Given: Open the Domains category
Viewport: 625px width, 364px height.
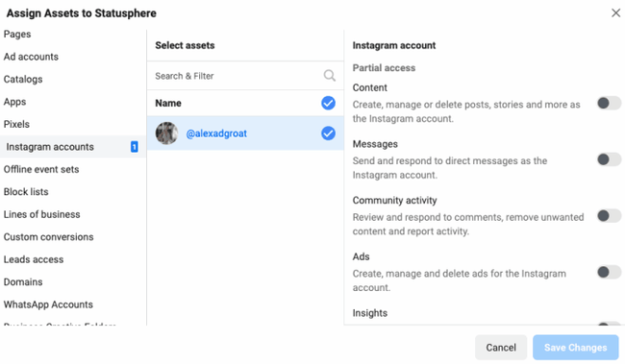Looking at the screenshot, I should coord(23,282).
